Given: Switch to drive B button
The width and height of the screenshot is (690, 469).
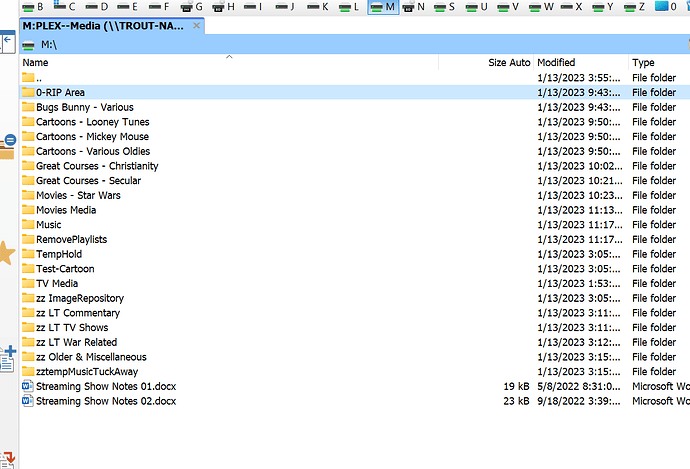Looking at the screenshot, I should [33, 7].
